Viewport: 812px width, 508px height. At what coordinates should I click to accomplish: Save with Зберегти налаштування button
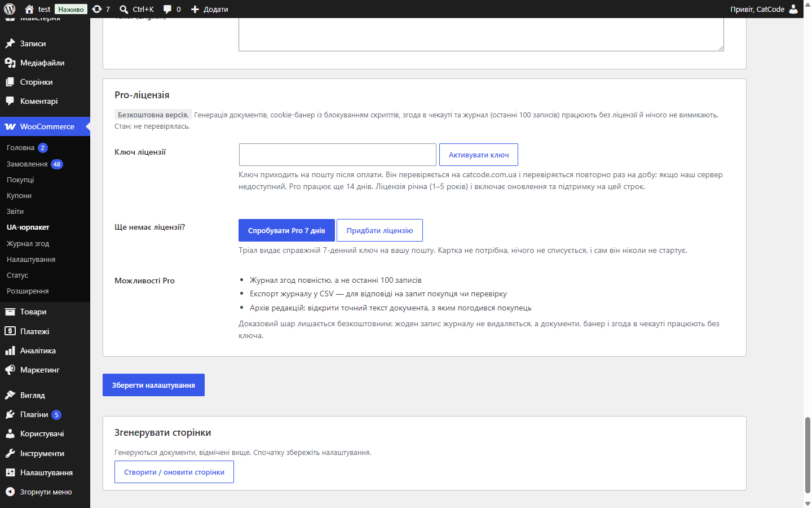coord(153,385)
